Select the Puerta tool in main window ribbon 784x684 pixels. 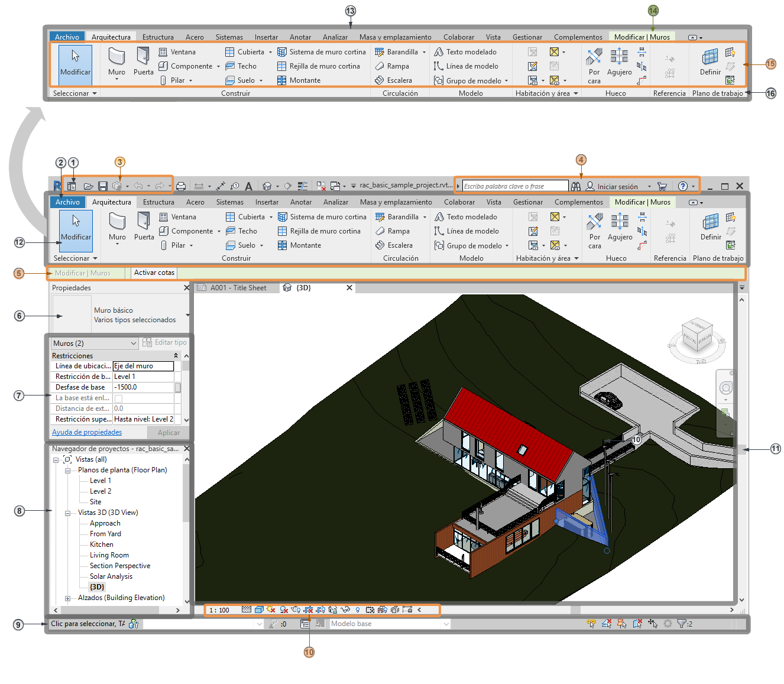pos(144,227)
